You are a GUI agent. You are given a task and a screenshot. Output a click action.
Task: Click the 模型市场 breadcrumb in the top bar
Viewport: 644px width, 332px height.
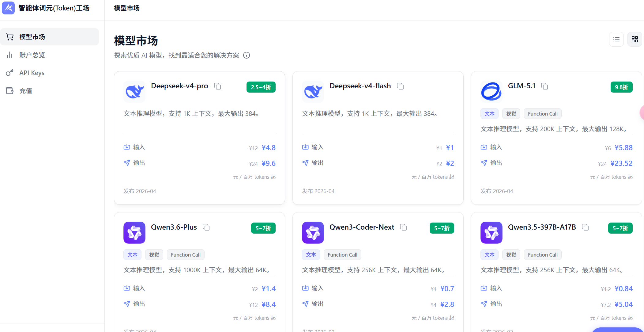[127, 8]
